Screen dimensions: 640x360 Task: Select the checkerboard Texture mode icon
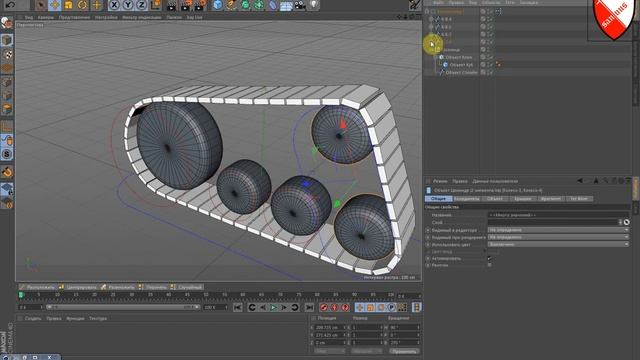point(7,54)
